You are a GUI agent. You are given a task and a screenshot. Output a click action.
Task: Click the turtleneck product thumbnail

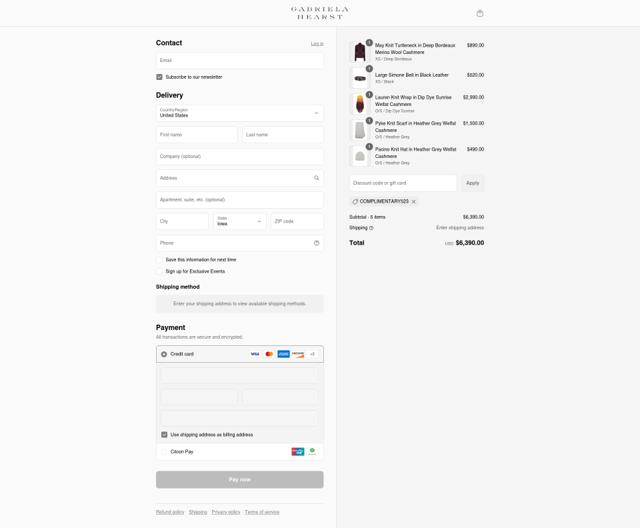tap(360, 52)
